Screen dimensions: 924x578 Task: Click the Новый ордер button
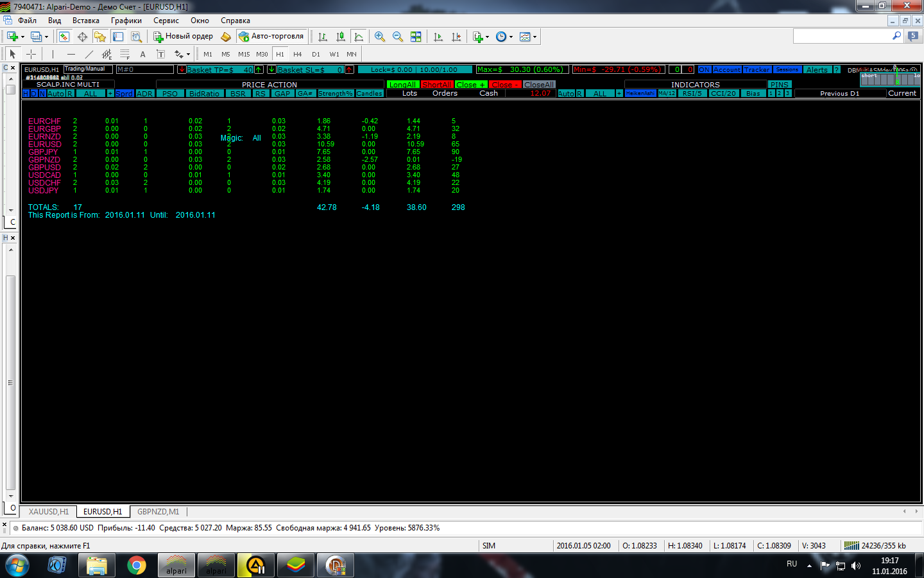click(183, 37)
